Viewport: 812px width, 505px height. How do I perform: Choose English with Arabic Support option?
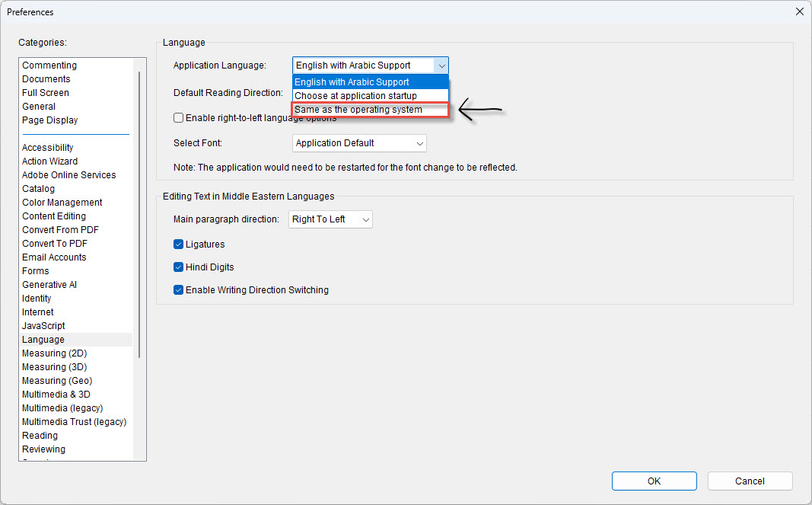pyautogui.click(x=371, y=82)
